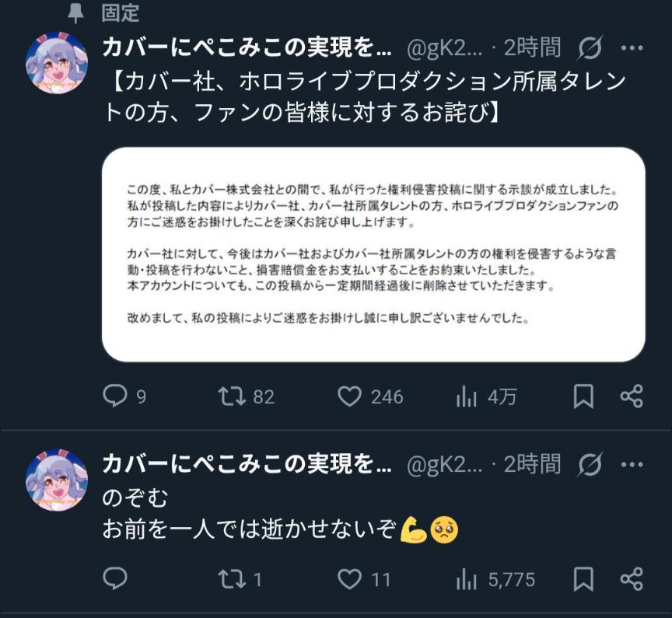Repost the pinned post with 82 reposts
Image resolution: width=672 pixels, height=618 pixels.
pyautogui.click(x=231, y=396)
